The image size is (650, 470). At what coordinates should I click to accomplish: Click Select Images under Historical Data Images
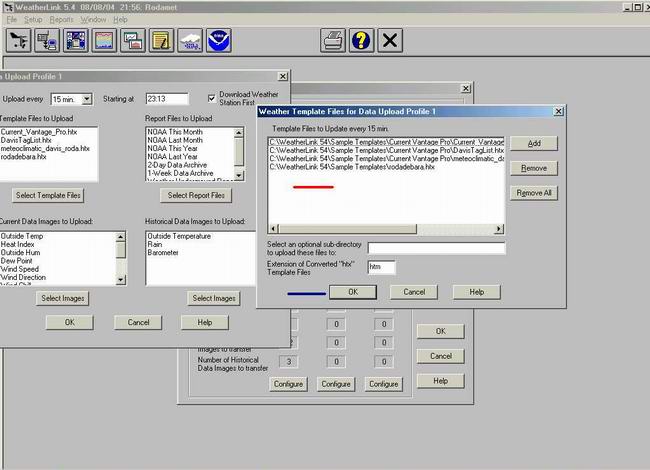(214, 298)
